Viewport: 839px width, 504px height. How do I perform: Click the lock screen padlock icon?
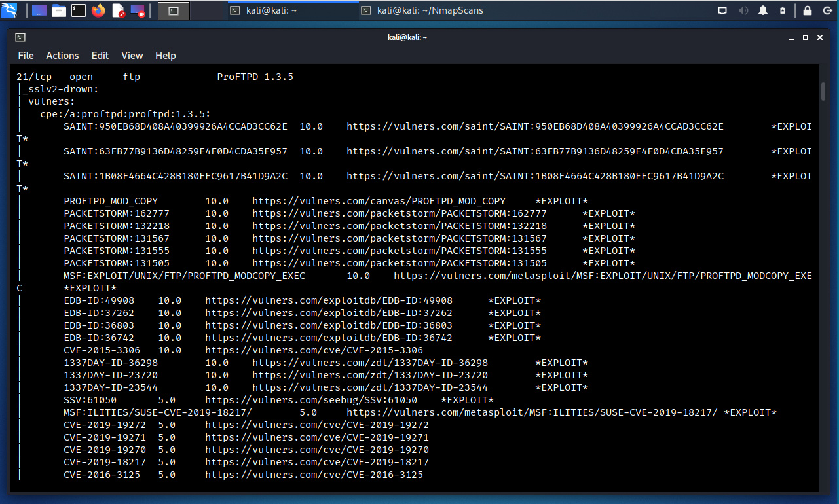(808, 10)
